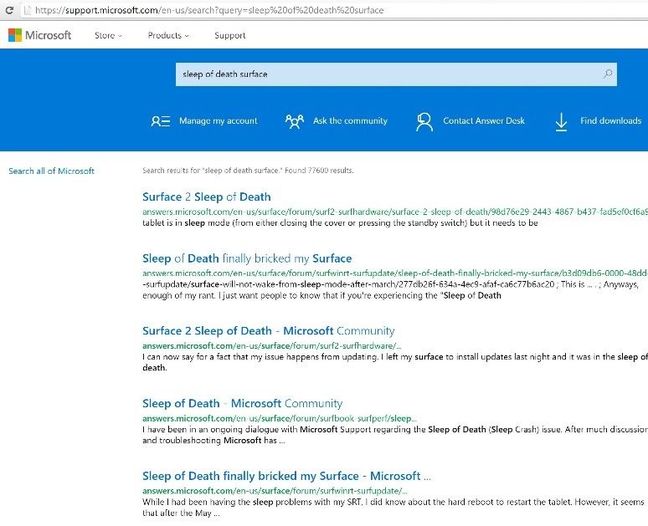The height and width of the screenshot is (526, 648).
Task: Open 'Surface 2 Sleep of Death - Microsoft Community' result
Action: [x=268, y=331]
